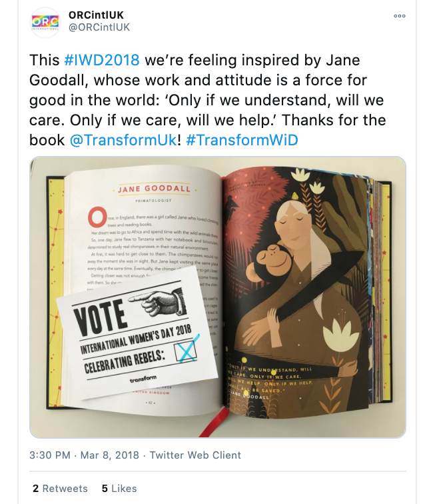
Task: Open the 3:30 PM timestamp link
Action: pos(50,455)
